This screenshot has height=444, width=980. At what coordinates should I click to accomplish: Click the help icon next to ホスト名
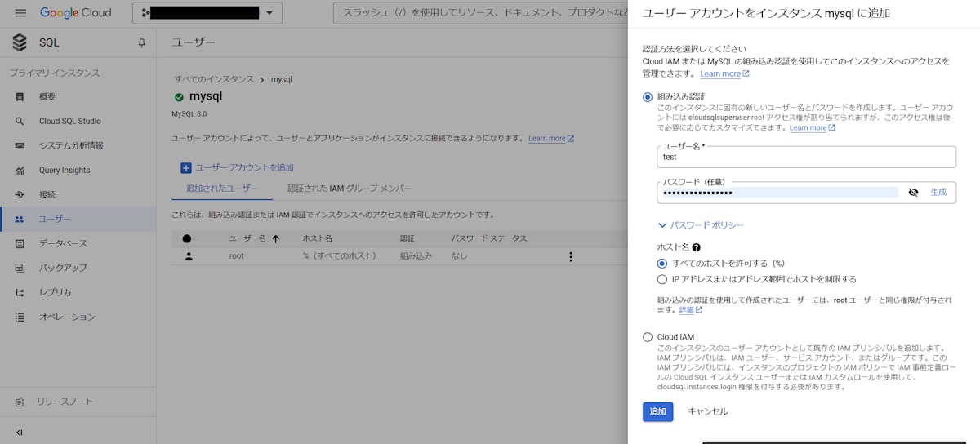tap(697, 246)
